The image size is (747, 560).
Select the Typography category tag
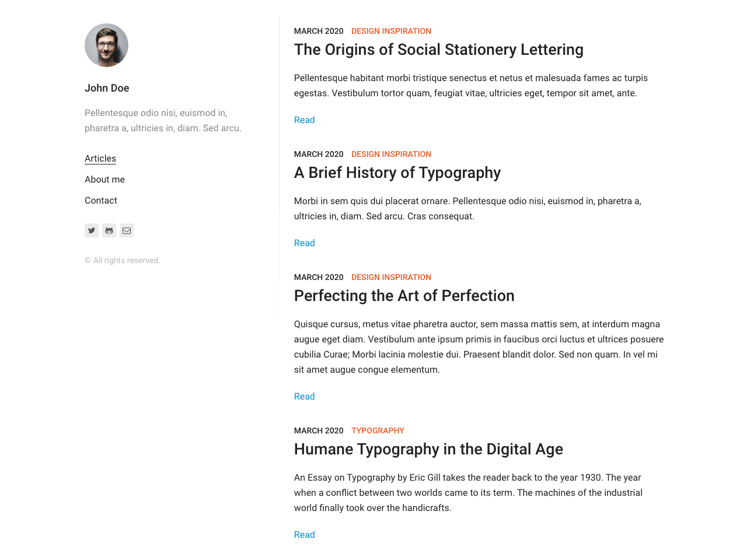coord(378,430)
